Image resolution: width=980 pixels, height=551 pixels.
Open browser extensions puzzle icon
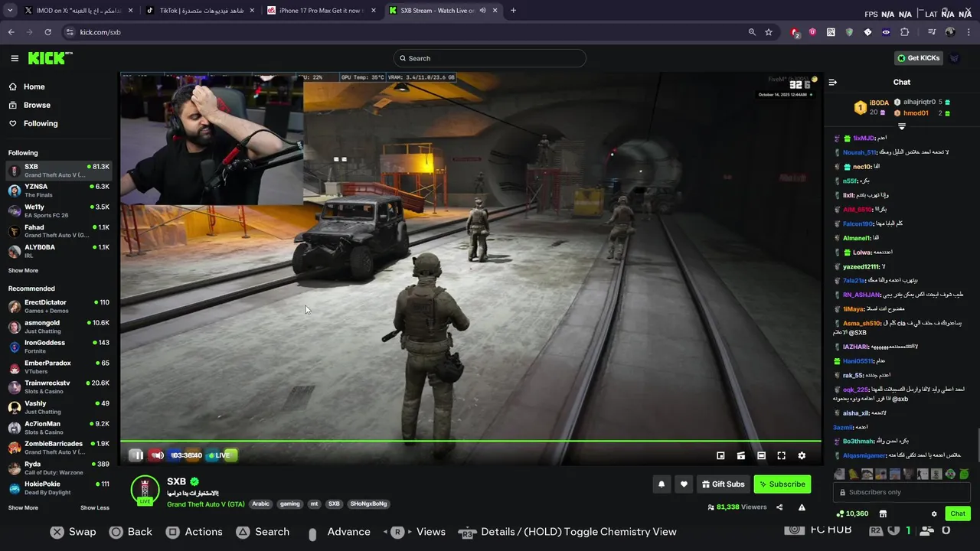point(904,32)
